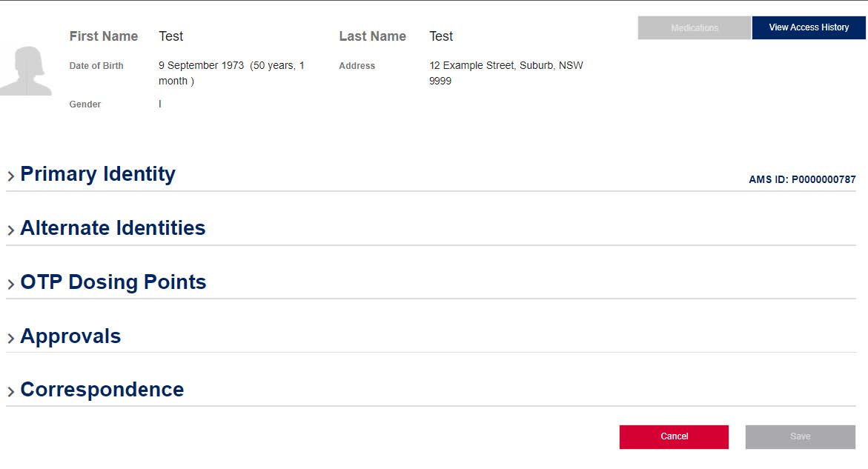The height and width of the screenshot is (469, 868).
Task: Click the First Name value Test
Action: 170,36
